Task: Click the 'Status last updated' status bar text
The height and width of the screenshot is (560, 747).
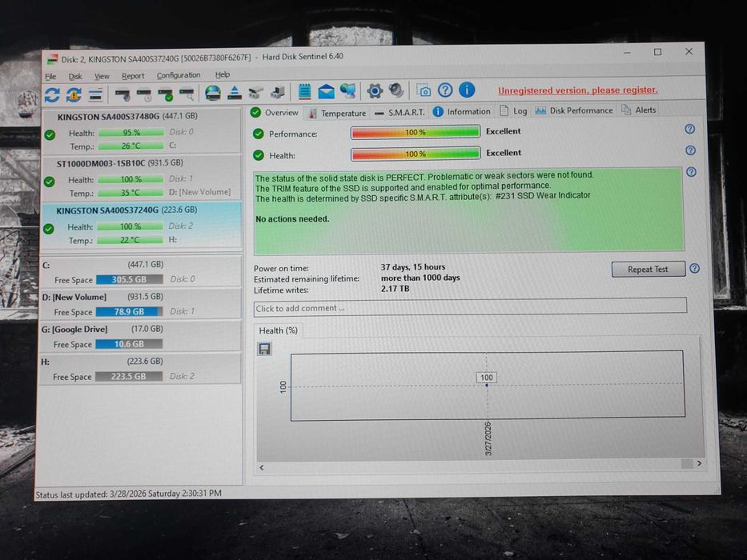Action: click(x=129, y=494)
